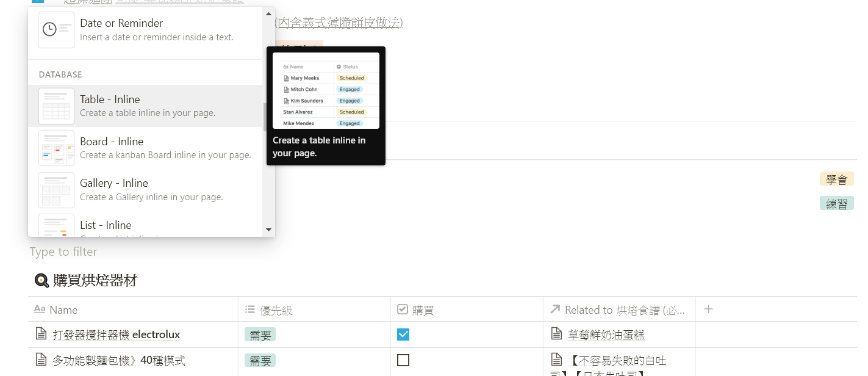Screen dimensions: 868x376
Task: Click the 練習 tag
Action: tap(837, 204)
